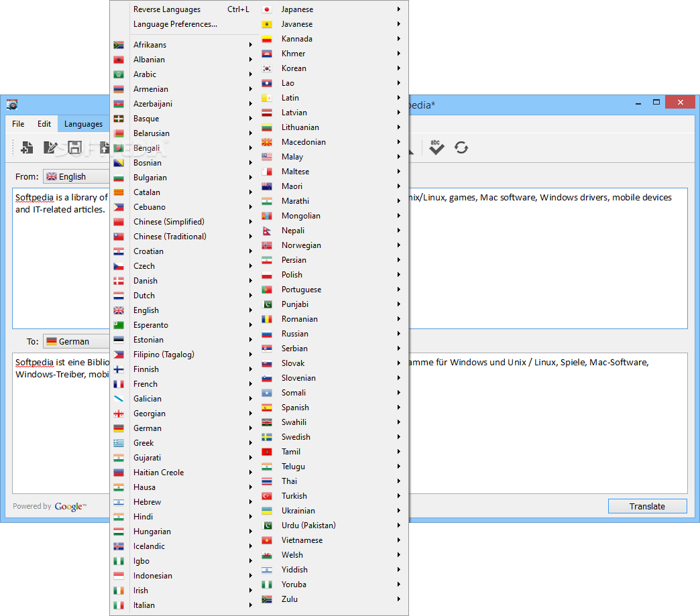Choose Hungarian from the language menu
700x616 pixels.
(184, 531)
